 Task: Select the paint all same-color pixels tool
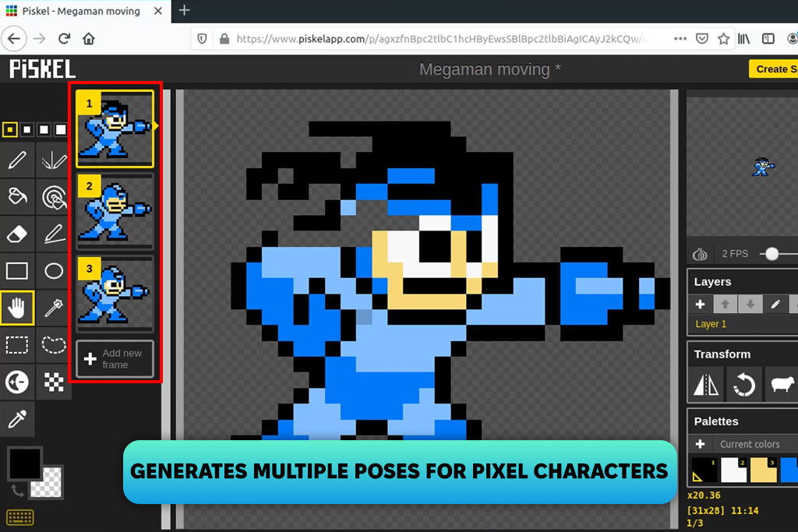pyautogui.click(x=54, y=197)
